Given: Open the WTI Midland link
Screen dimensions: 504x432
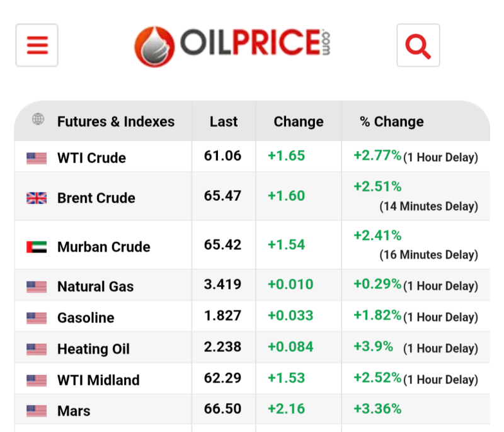Looking at the screenshot, I should [98, 380].
